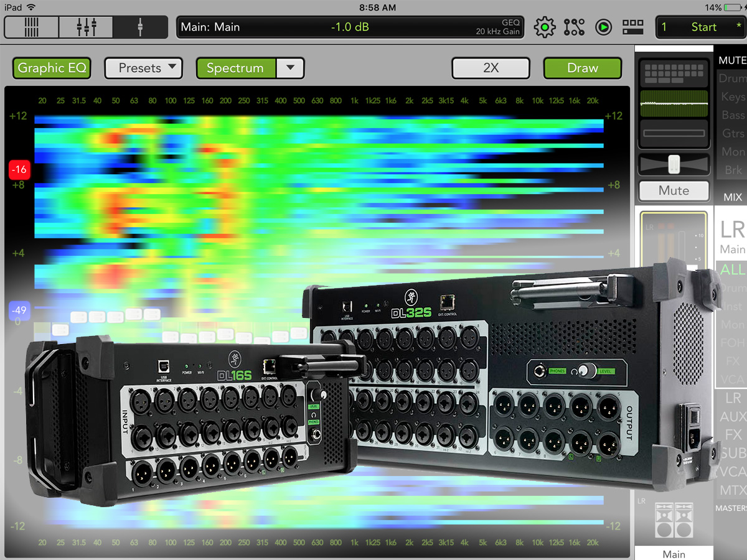Open the settings gear
The width and height of the screenshot is (747, 560).
[545, 27]
